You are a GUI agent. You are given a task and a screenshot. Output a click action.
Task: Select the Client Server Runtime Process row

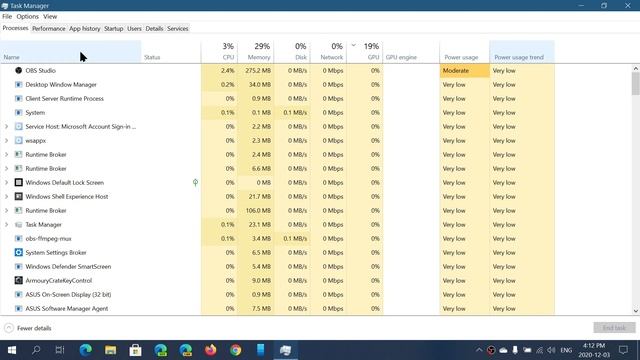277,98
